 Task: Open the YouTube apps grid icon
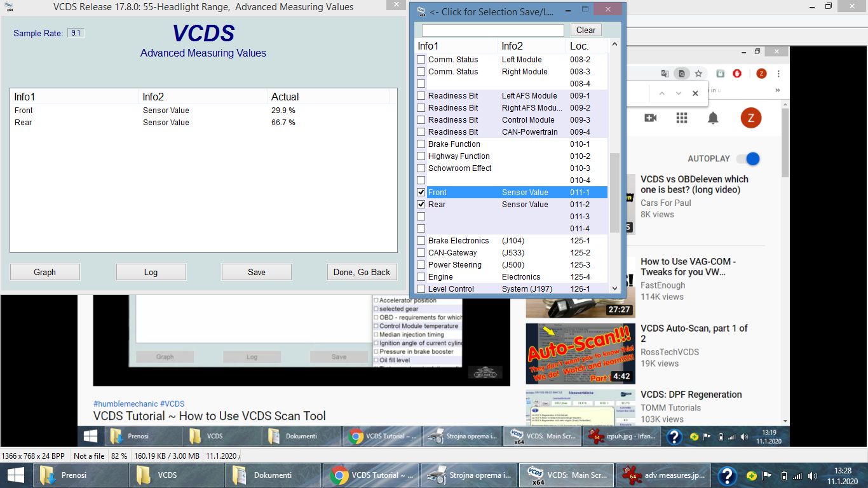682,118
